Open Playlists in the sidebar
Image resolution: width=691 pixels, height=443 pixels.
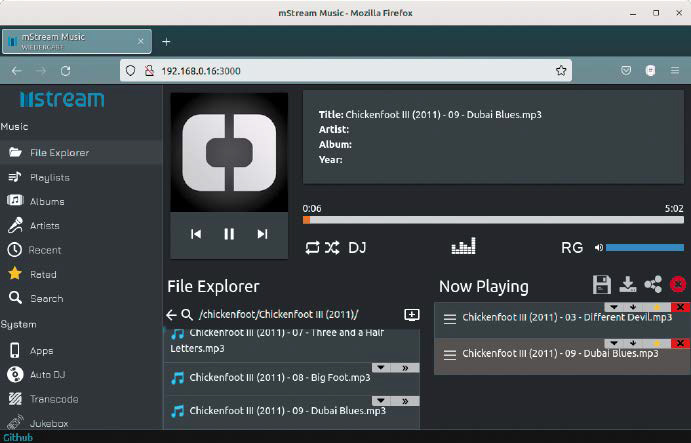(49, 177)
